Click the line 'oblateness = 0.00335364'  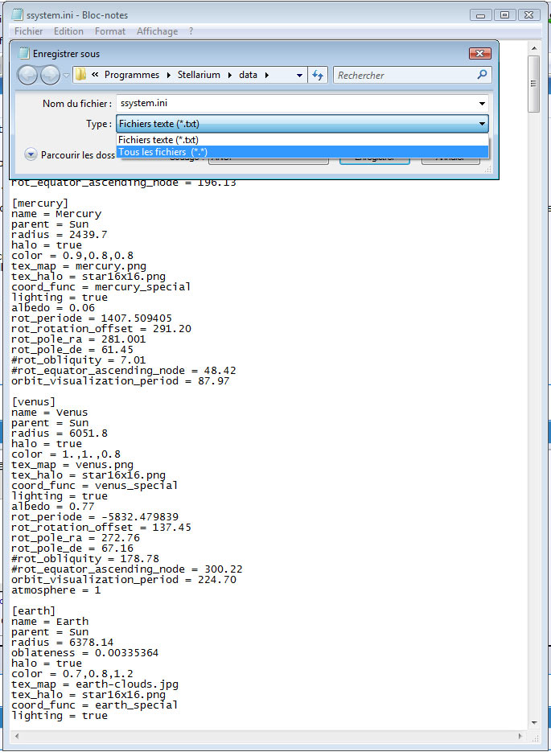tap(84, 653)
